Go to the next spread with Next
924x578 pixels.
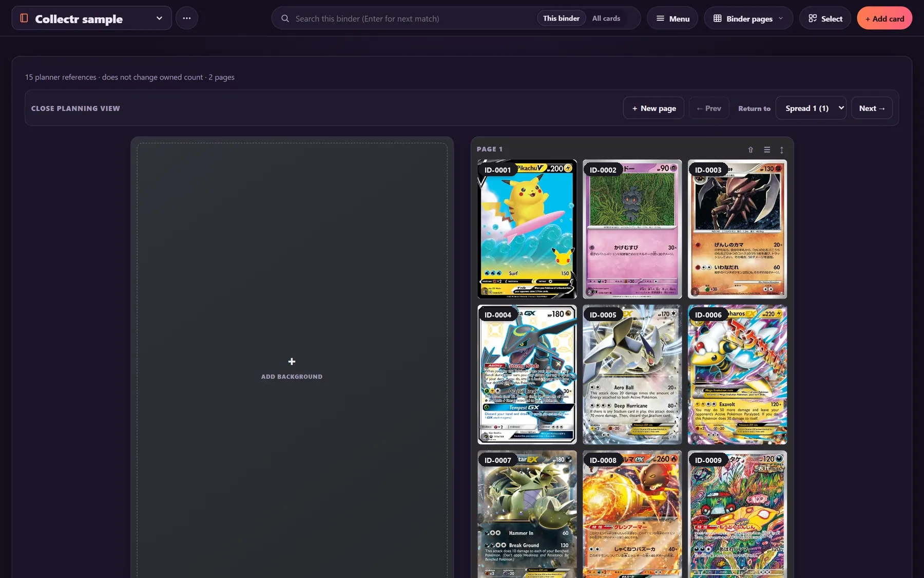[x=872, y=108]
